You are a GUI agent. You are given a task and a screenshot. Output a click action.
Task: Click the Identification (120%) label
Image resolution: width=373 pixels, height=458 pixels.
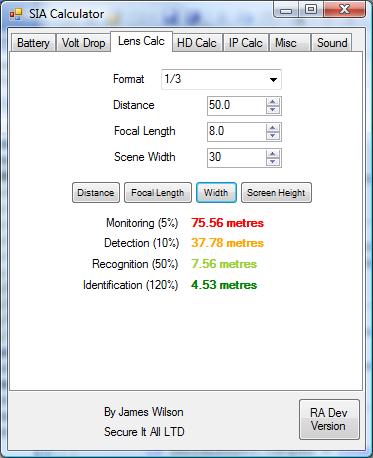tap(131, 285)
